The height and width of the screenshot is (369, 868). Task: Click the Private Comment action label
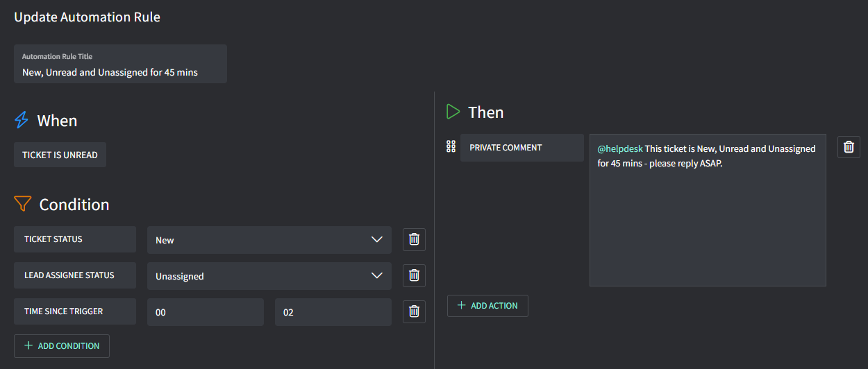click(x=521, y=148)
